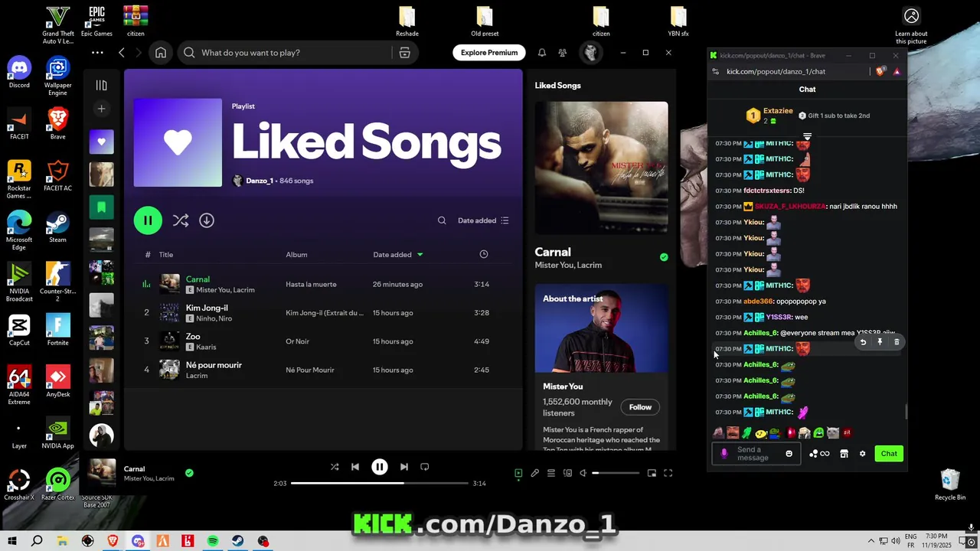This screenshot has height=551, width=980.
Task: Open the Kick shop storefront icon
Action: (844, 454)
